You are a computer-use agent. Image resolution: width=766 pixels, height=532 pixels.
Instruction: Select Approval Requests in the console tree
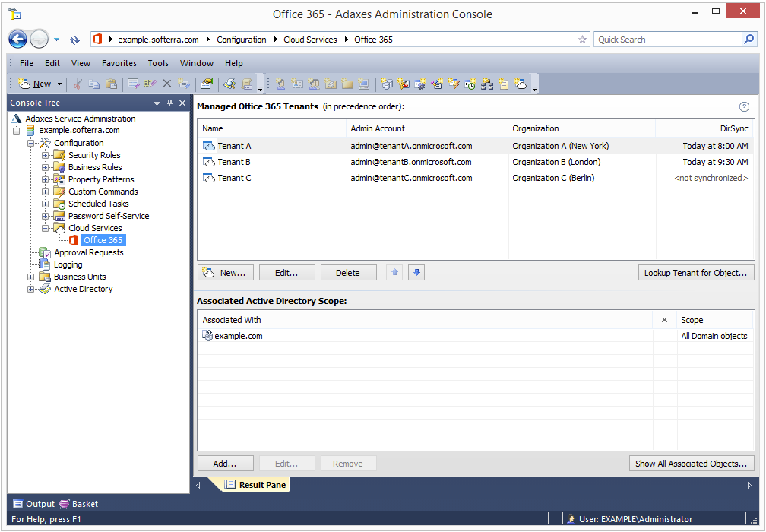(x=88, y=252)
